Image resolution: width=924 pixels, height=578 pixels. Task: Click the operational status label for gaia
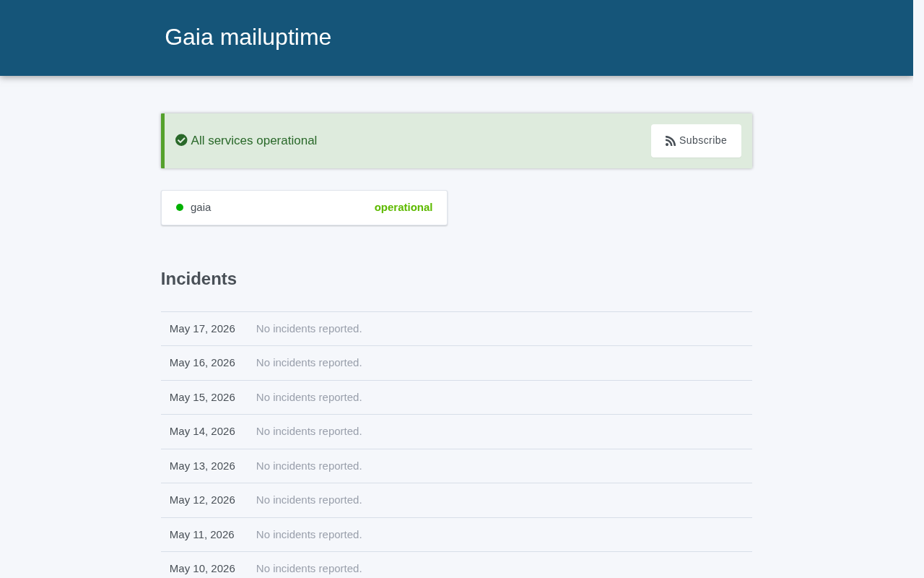pyautogui.click(x=404, y=207)
